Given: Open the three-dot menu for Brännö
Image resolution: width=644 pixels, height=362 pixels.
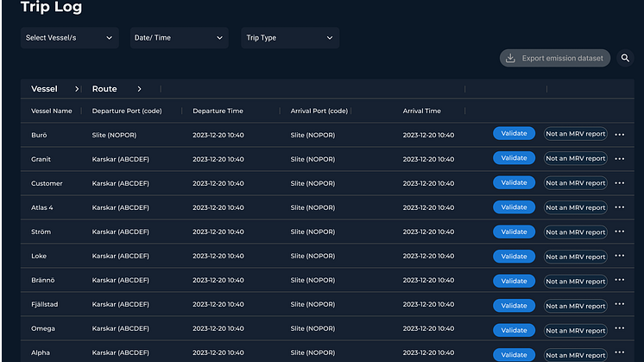Looking at the screenshot, I should pos(619,281).
